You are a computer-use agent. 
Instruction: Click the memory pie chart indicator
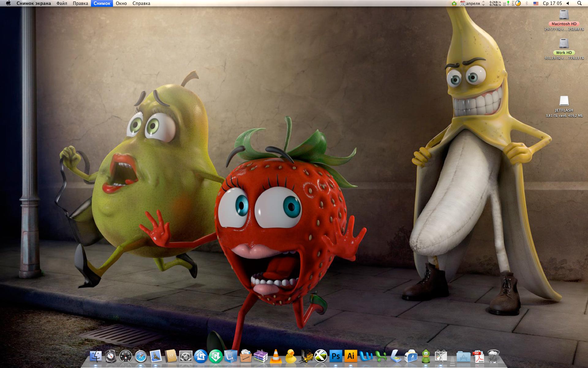point(518,3)
